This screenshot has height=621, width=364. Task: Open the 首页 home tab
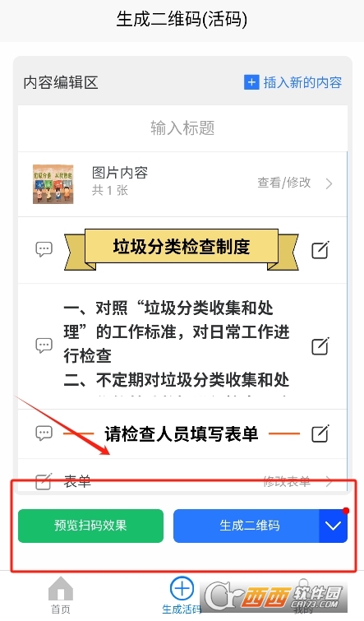pos(61,596)
